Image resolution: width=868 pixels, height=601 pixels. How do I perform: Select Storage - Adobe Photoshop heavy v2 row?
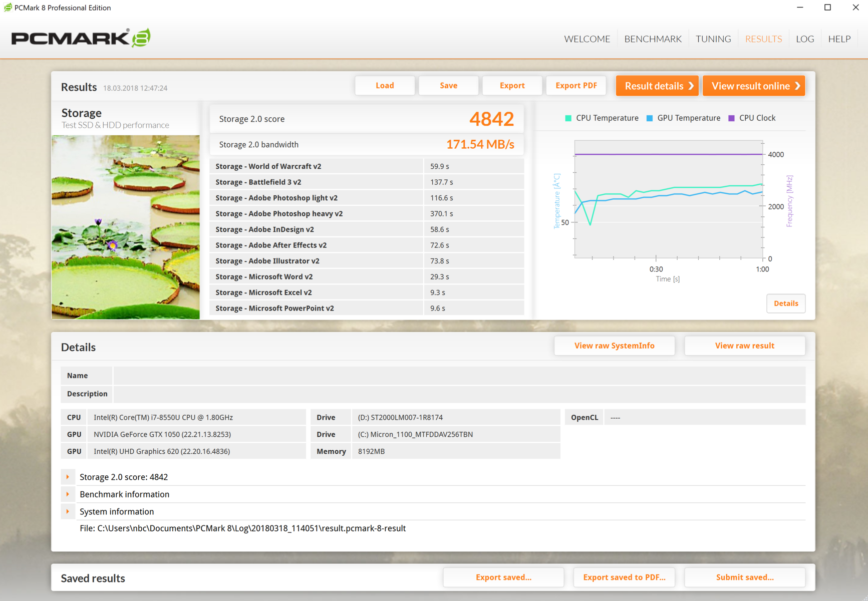pos(367,214)
